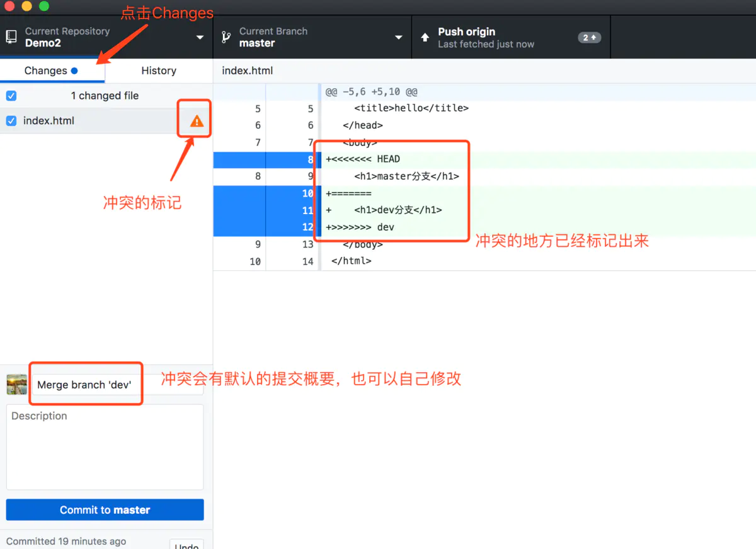Click the user avatar beside the commit summary

(16, 383)
